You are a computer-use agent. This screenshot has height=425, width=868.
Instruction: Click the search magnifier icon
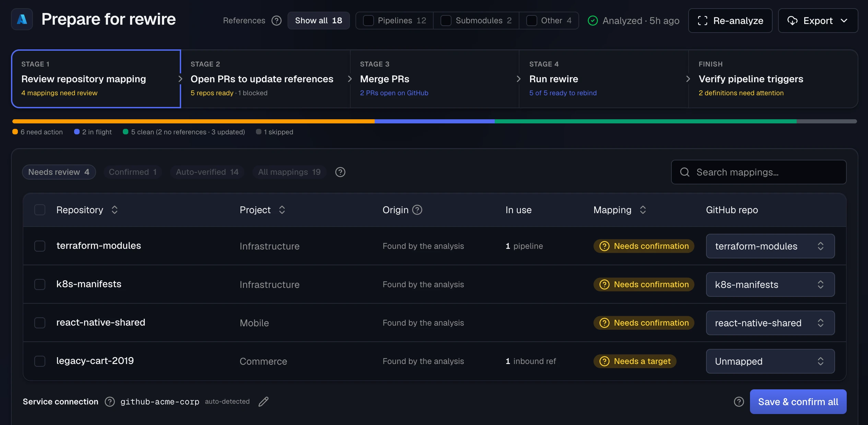[685, 172]
